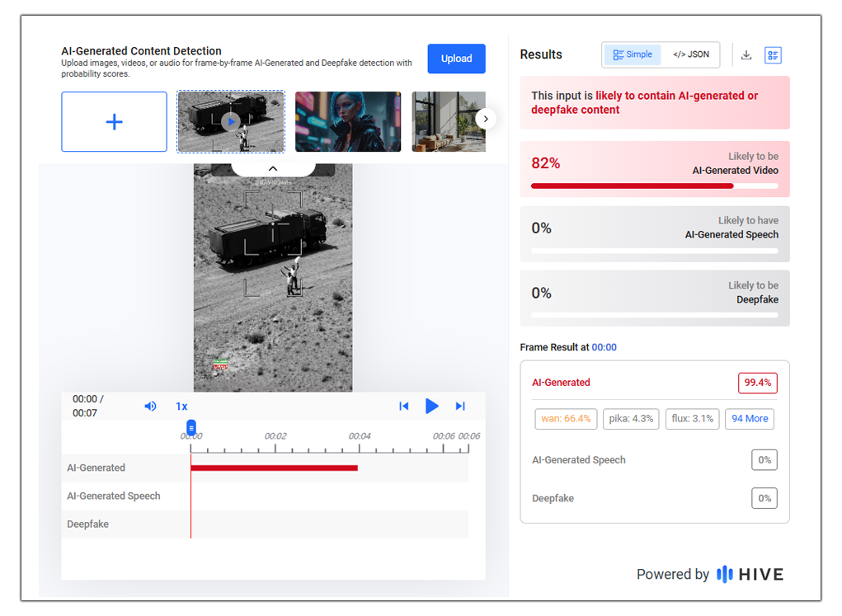Select the wan: 66.4% model tag
This screenshot has width=842, height=616.
click(x=566, y=419)
